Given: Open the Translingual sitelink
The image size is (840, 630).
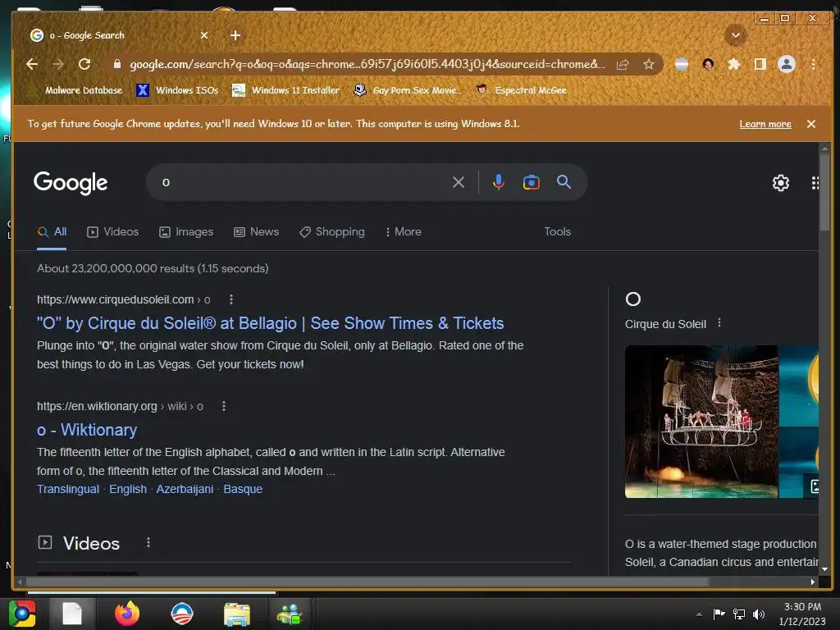Looking at the screenshot, I should point(68,489).
